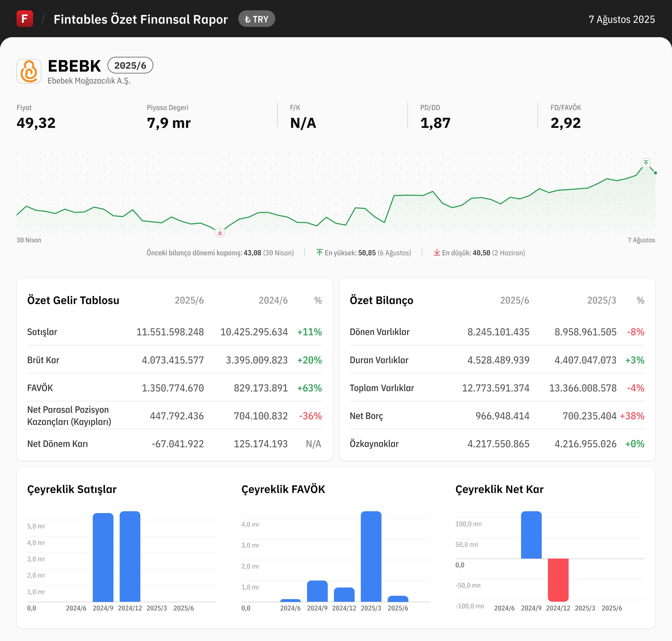Image resolution: width=672 pixels, height=641 pixels.
Task: Click the Satışlar 2025/6 value 11.551.598.248
Action: (x=170, y=332)
